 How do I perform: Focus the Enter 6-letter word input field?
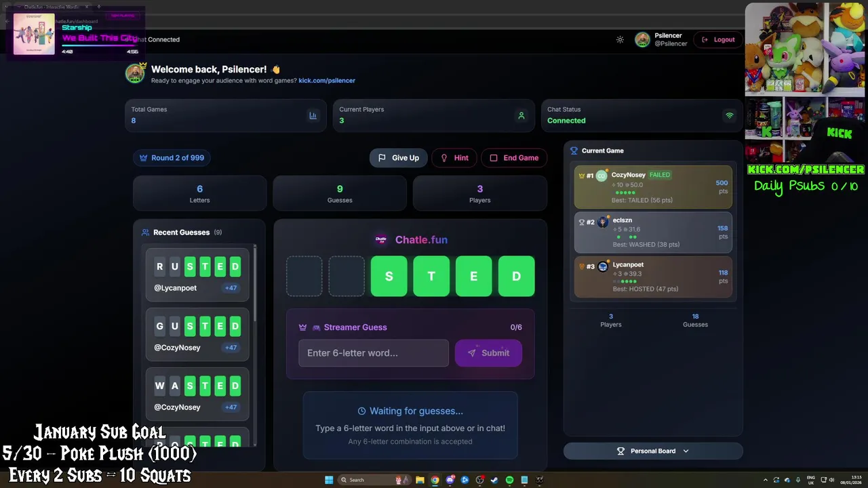[x=374, y=353]
